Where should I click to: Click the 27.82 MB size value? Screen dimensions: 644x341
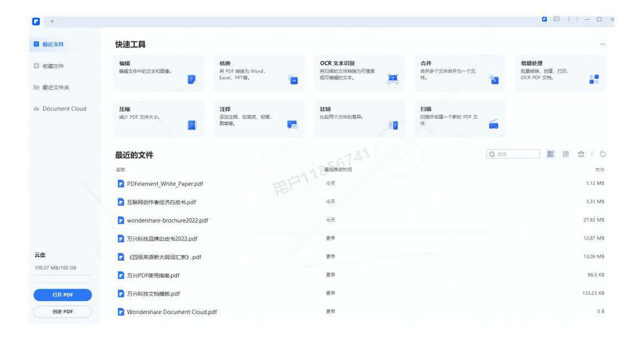[593, 220]
